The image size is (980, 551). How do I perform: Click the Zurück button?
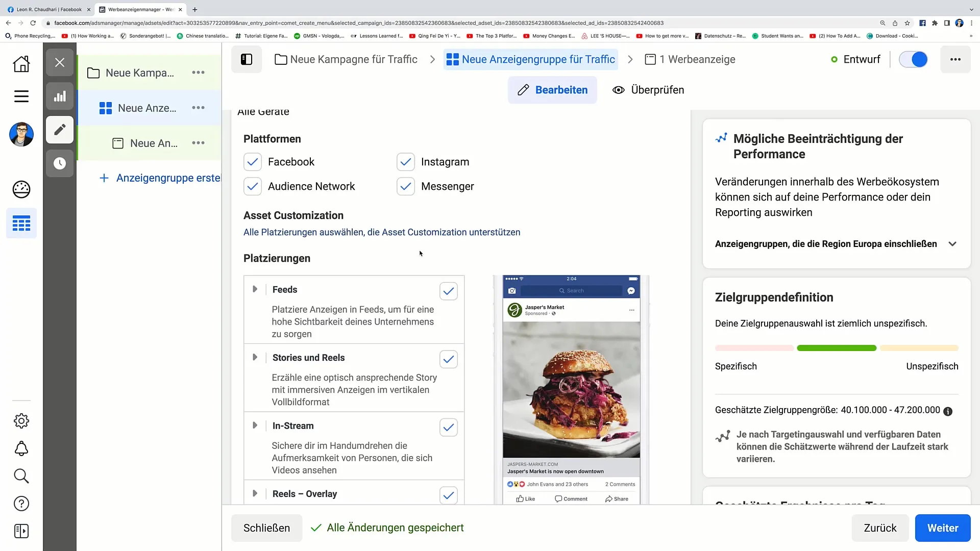(x=880, y=528)
